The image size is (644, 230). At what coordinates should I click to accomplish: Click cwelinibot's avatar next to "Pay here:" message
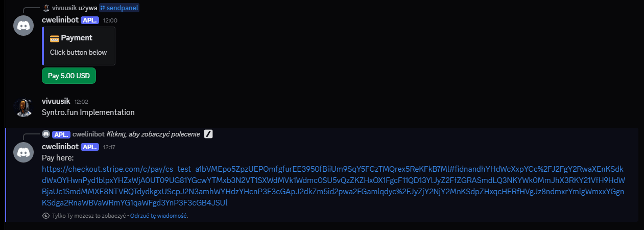(x=23, y=152)
